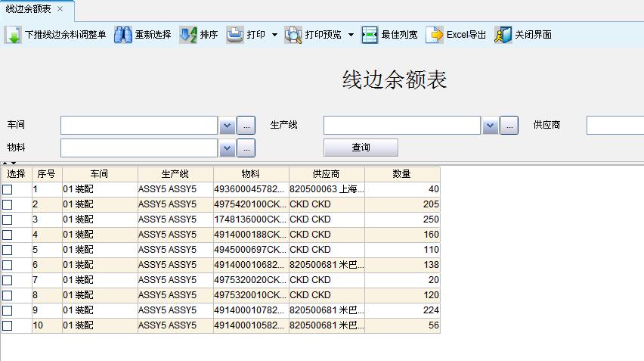Click the 物料 column header
644x361 pixels.
click(251, 174)
